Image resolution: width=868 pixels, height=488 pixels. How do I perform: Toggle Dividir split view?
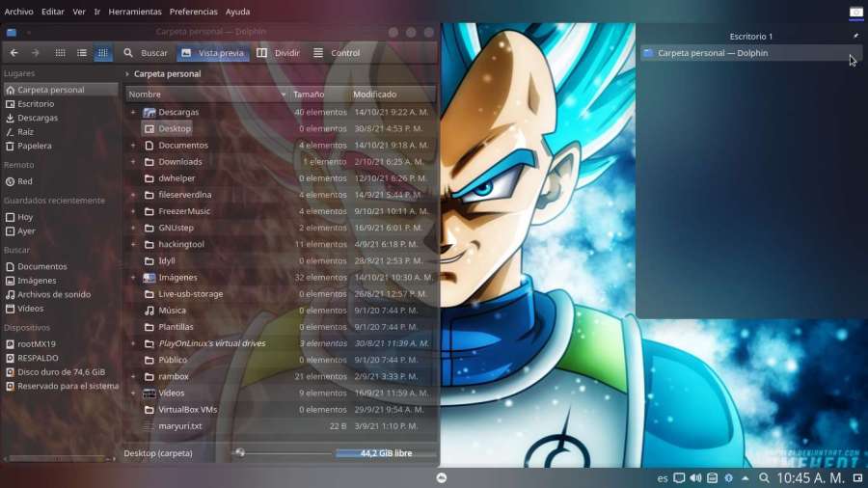tap(278, 53)
